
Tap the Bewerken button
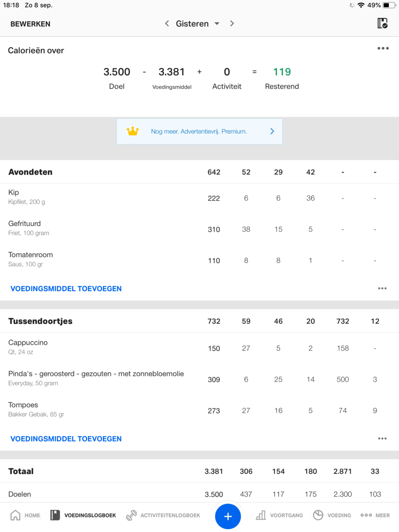30,24
